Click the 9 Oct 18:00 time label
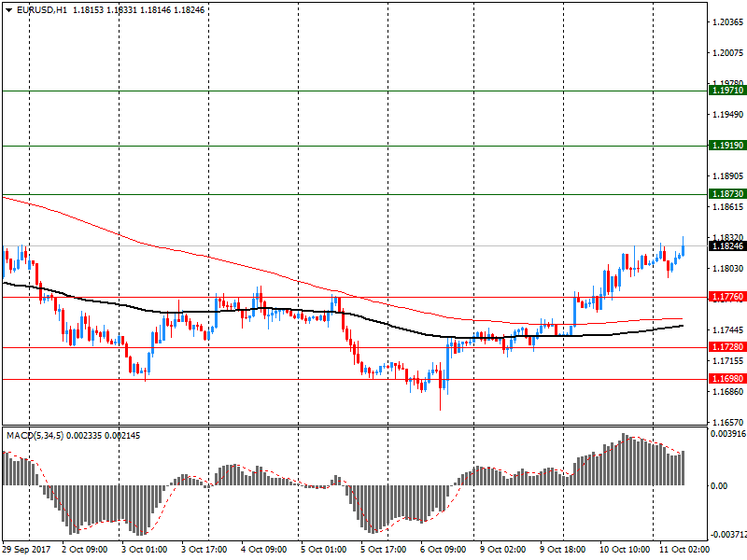The height and width of the screenshot is (560, 747). [563, 550]
